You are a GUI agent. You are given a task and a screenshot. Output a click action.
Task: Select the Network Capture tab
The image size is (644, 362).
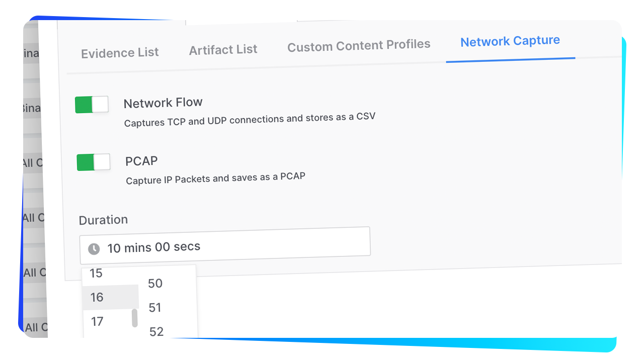pyautogui.click(x=510, y=41)
